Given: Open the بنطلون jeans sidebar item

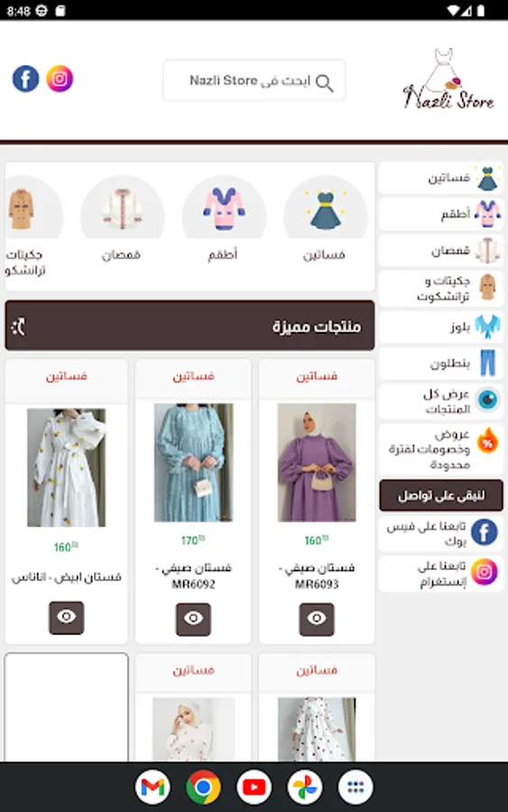Looking at the screenshot, I should [441, 363].
